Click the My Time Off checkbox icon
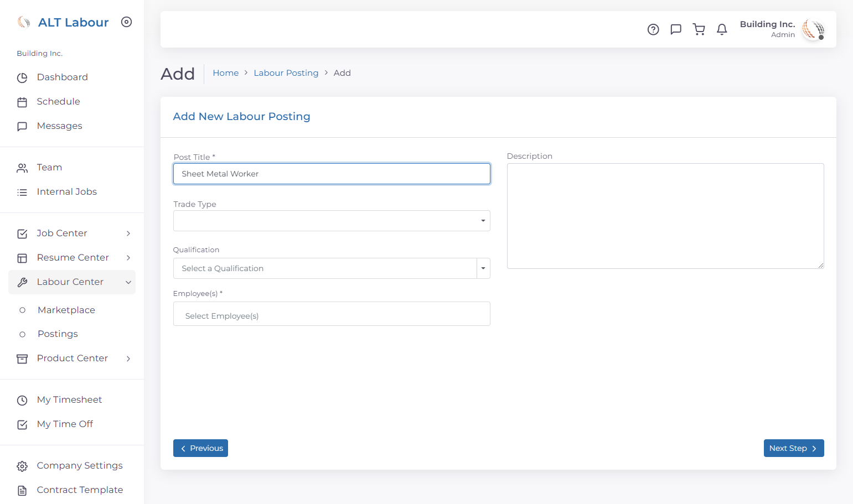 (x=22, y=425)
